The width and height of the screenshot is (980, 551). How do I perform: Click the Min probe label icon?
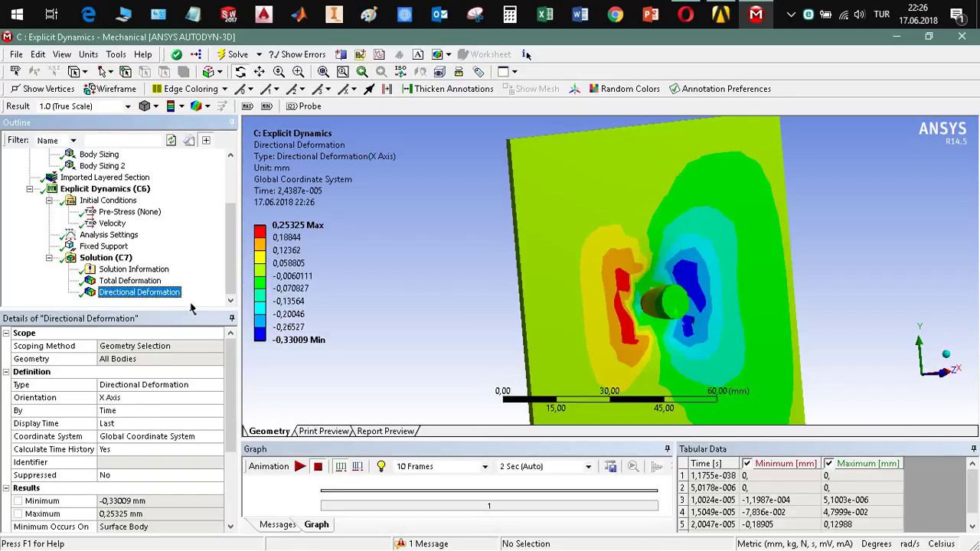(266, 106)
